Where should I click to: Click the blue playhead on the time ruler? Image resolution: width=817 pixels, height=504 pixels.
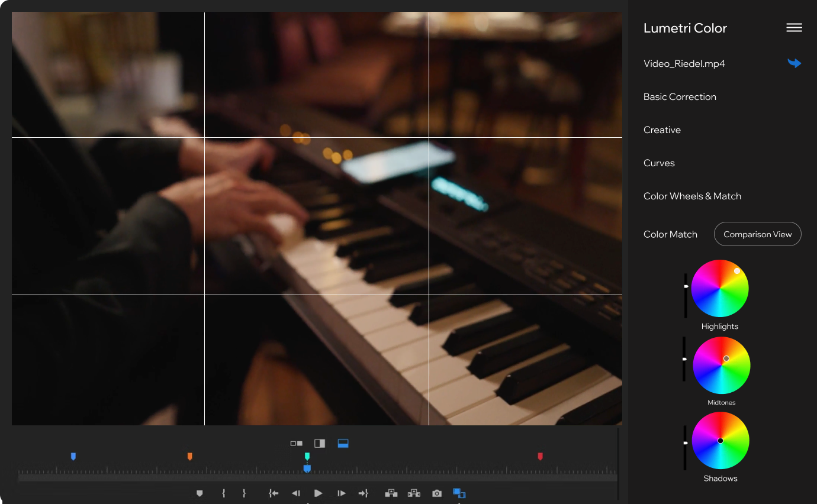point(307,469)
